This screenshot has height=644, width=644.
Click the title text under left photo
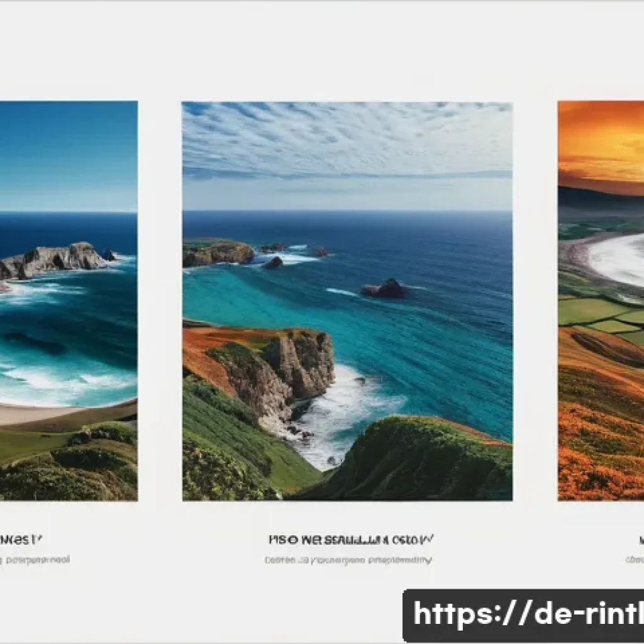click(21, 539)
